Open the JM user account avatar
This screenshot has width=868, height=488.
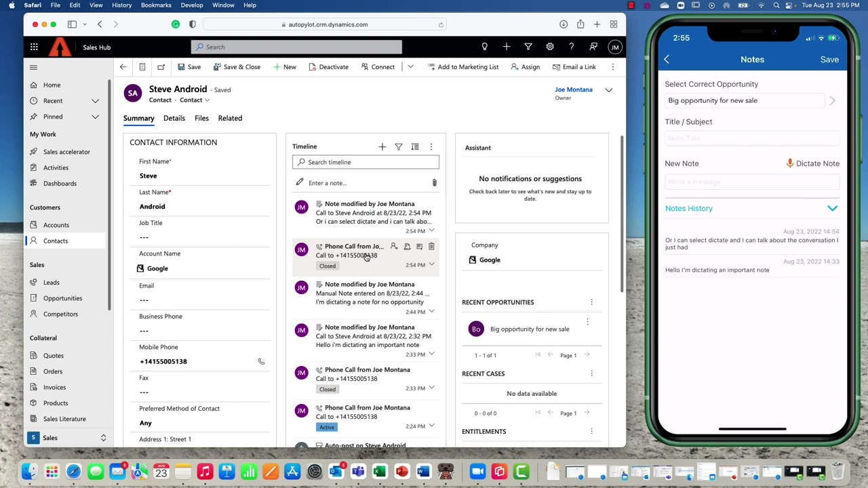click(614, 47)
